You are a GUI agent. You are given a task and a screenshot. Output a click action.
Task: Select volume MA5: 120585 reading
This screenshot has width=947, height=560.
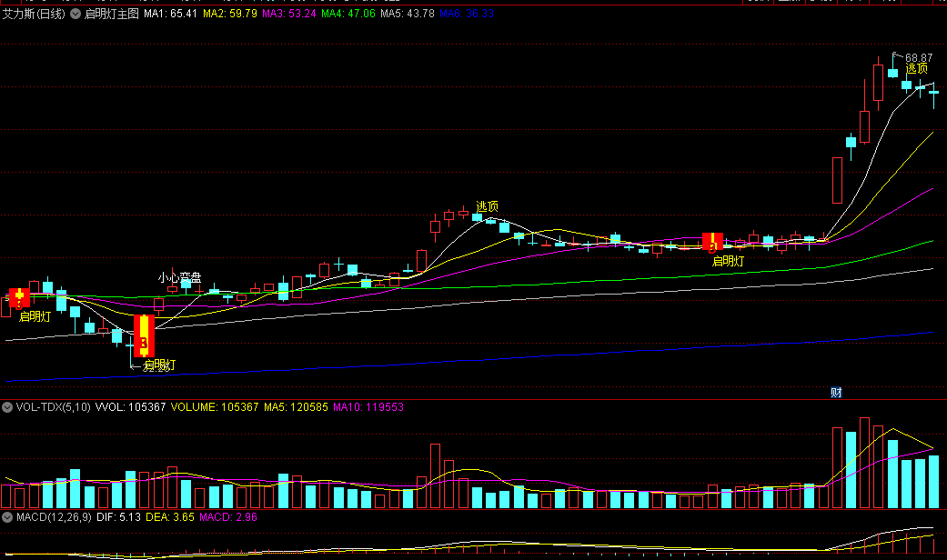[x=296, y=407]
